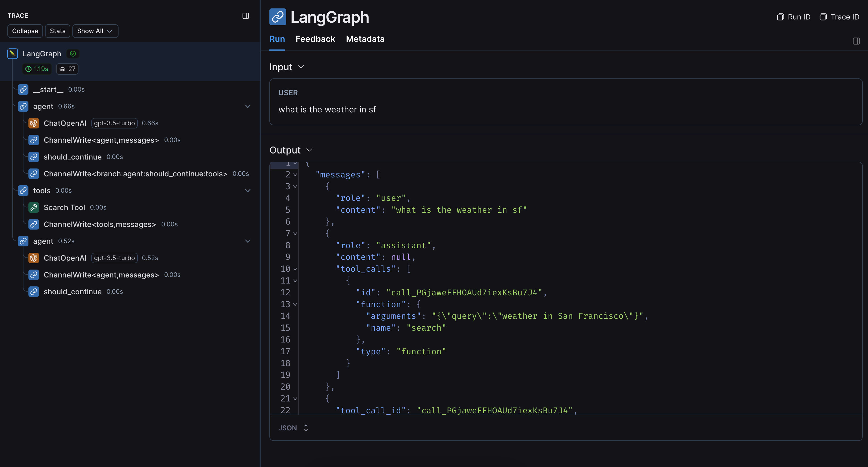Viewport: 868px width, 467px height.
Task: Collapse the first agent (0.66s) node chevron
Action: tap(248, 106)
